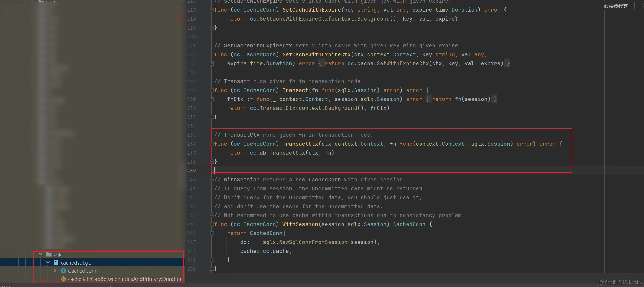Viewport: 644px width, 287px height.
Task: Click the fold end marker on line 249
Action: click(212, 260)
